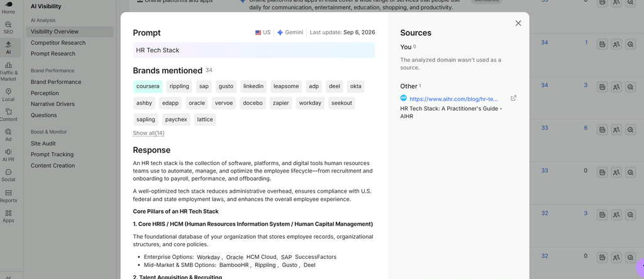Select the ashby brand tag
The image size is (644, 279).
pos(144,103)
